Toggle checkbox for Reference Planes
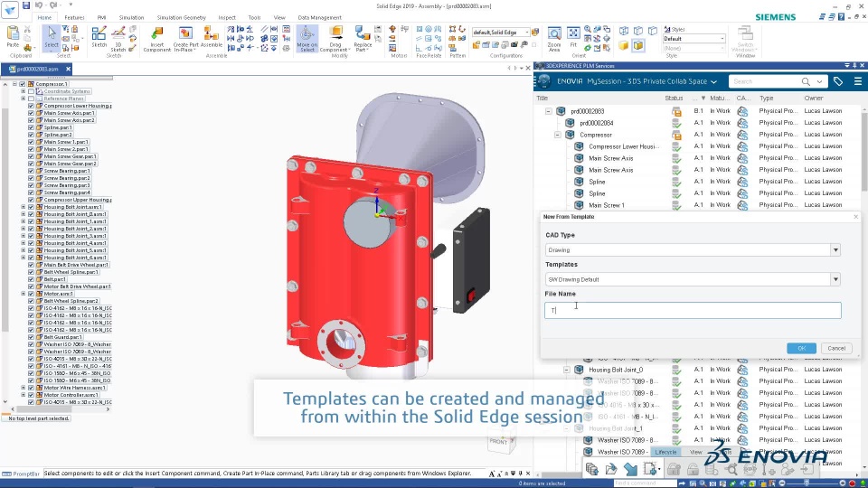The image size is (868, 488). tap(31, 99)
